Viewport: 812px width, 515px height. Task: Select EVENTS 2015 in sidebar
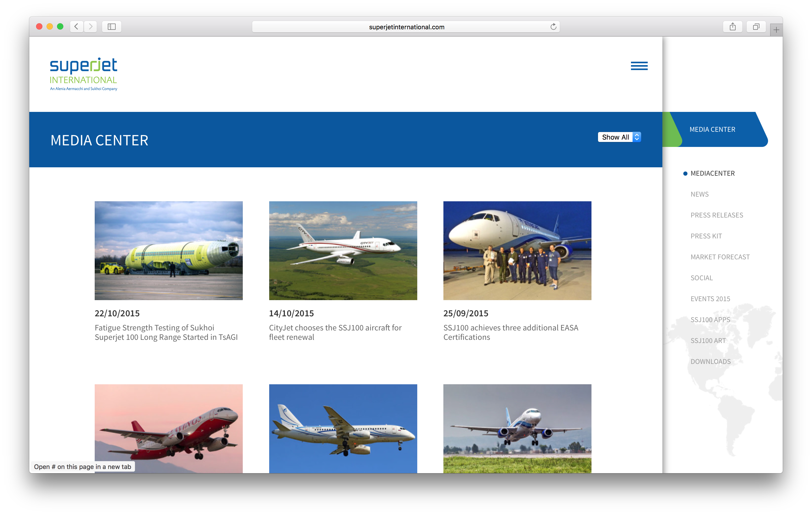[710, 299]
